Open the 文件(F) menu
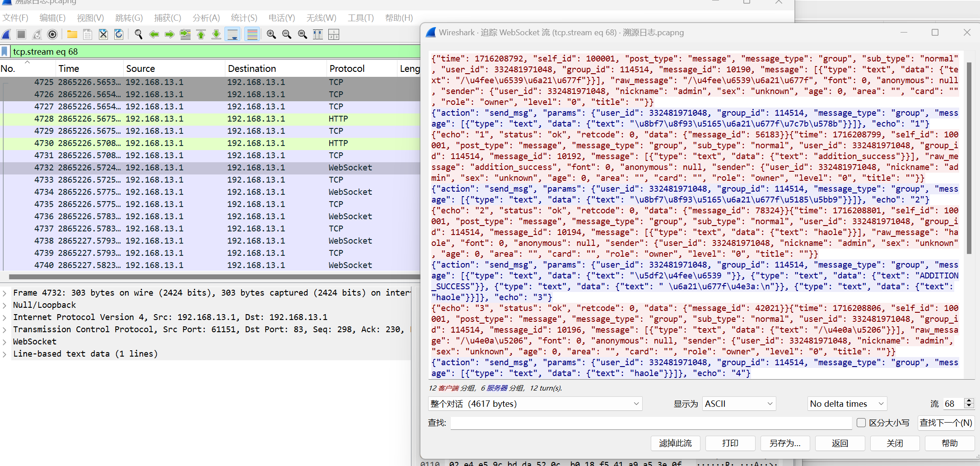The height and width of the screenshot is (466, 980). point(15,18)
